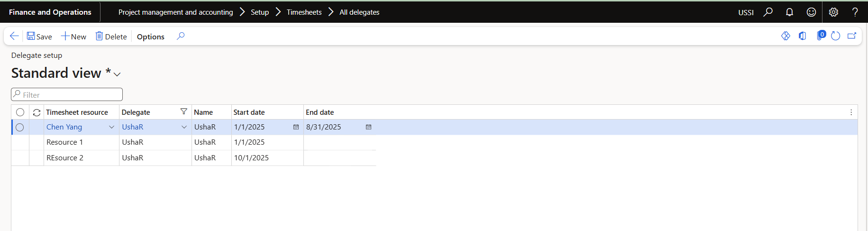Open the settings gear menu

click(833, 12)
